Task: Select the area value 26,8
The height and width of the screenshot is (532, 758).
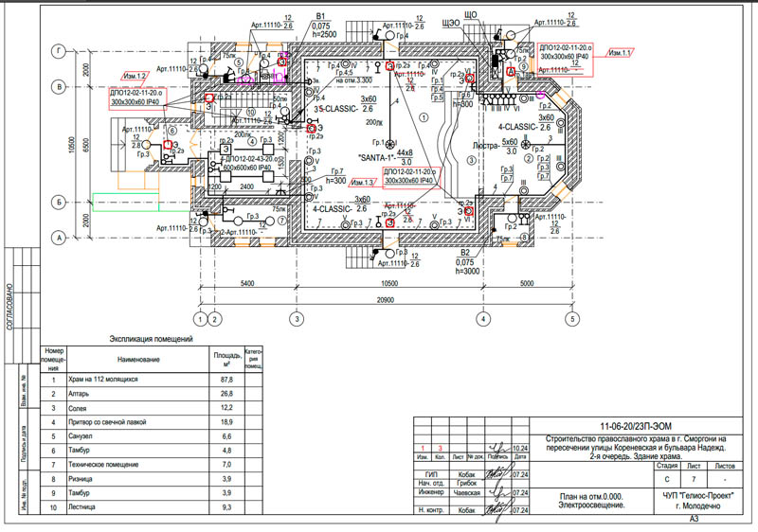Action: (226, 394)
